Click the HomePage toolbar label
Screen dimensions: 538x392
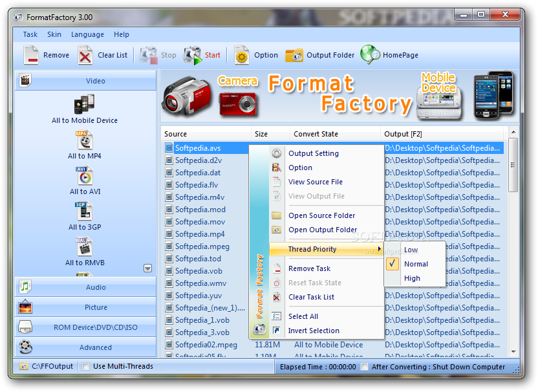400,55
